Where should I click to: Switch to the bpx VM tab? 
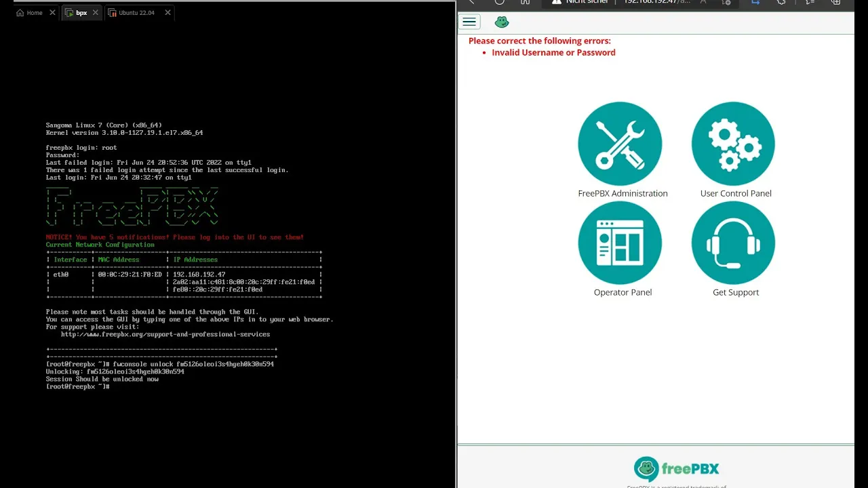[x=81, y=13]
